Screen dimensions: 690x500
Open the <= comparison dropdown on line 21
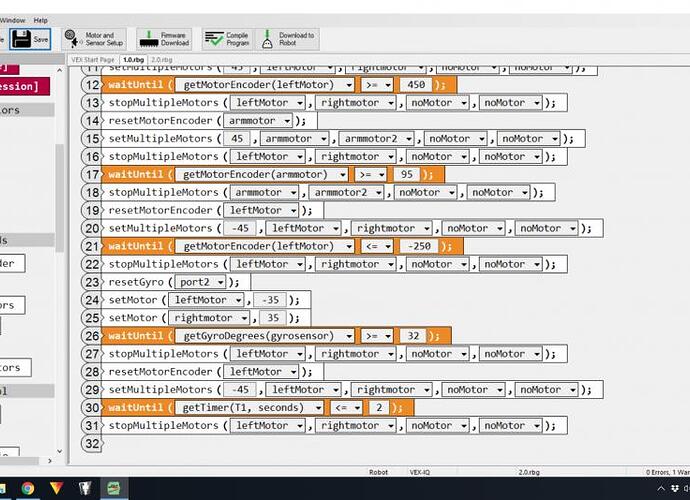coord(377,246)
